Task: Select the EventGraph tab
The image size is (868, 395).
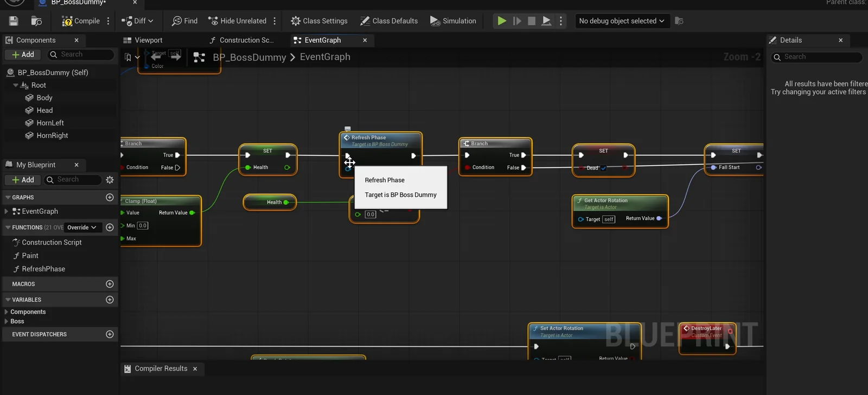Action: coord(323,40)
